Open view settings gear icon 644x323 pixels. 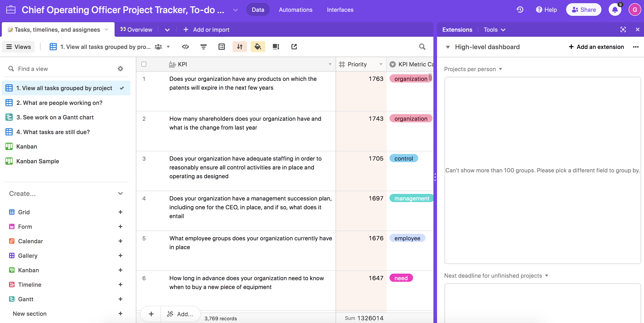120,69
